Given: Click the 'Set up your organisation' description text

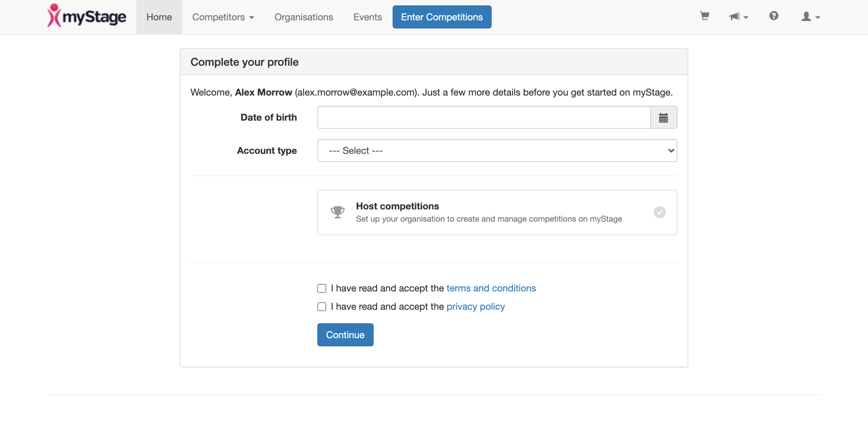Looking at the screenshot, I should [x=489, y=219].
